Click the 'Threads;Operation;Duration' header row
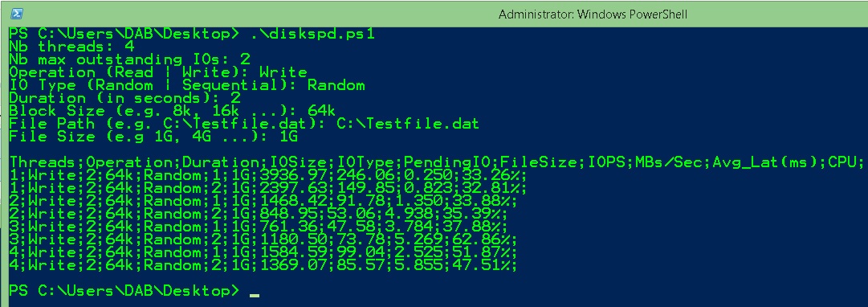The width and height of the screenshot is (868, 307). pyautogui.click(x=436, y=162)
